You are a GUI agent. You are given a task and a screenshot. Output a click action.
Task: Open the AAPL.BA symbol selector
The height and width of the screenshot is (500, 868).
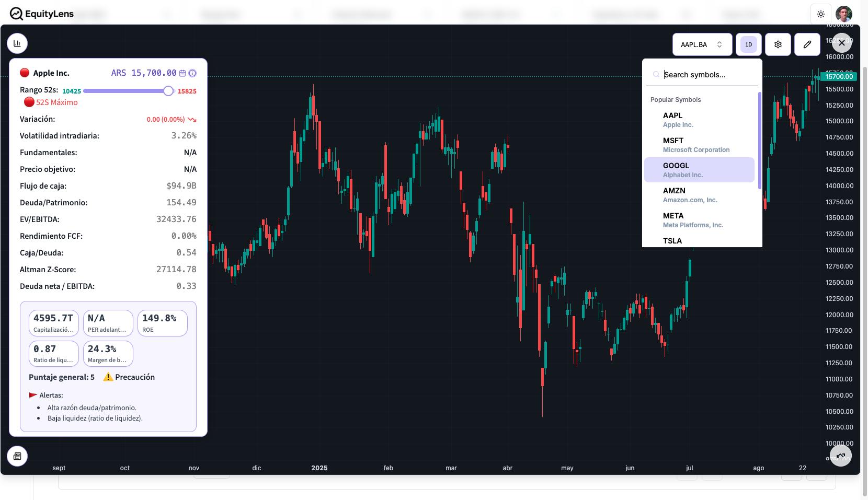click(x=702, y=44)
